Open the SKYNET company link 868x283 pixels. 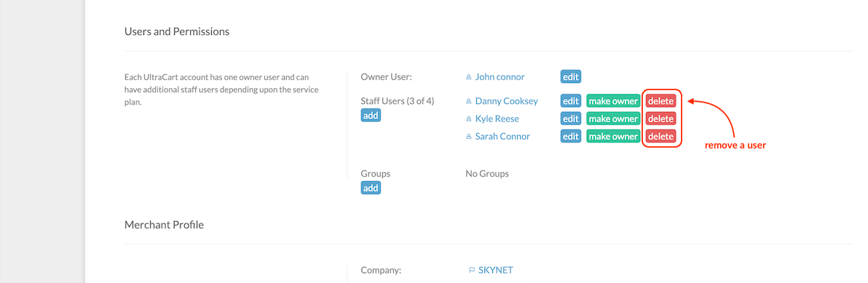point(495,271)
